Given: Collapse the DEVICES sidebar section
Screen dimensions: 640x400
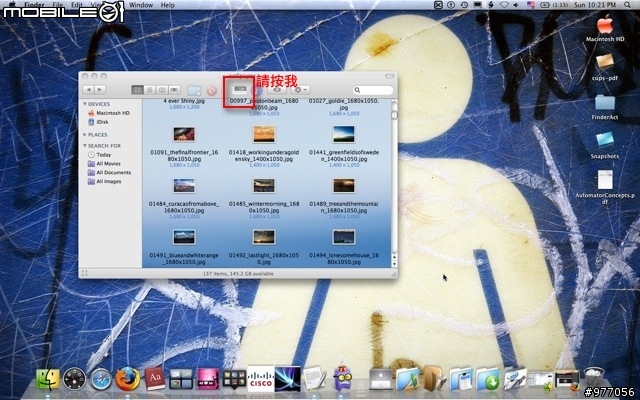Looking at the screenshot, I should coord(85,104).
